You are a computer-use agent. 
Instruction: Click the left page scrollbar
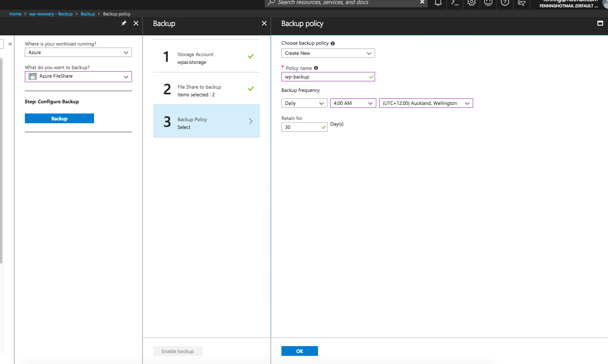tap(1, 161)
